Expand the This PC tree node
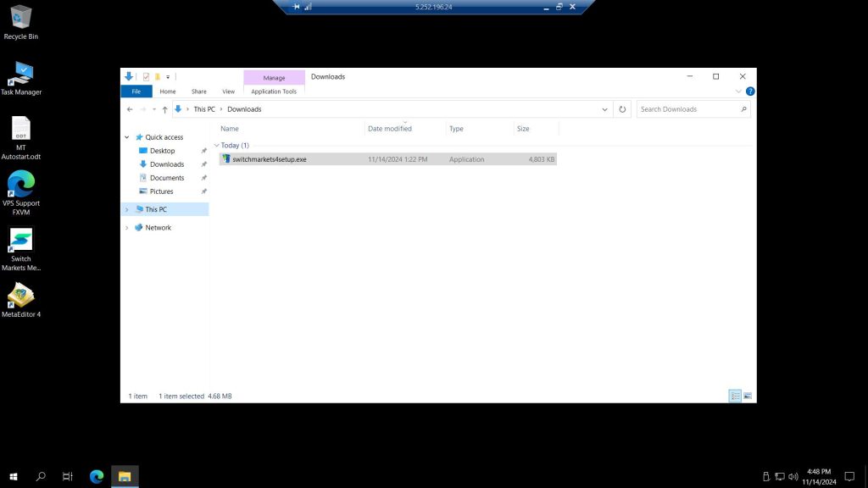Image resolution: width=868 pixels, height=488 pixels. click(x=127, y=209)
